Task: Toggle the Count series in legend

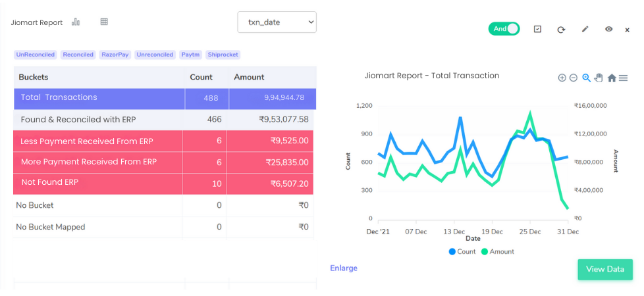Action: click(462, 252)
